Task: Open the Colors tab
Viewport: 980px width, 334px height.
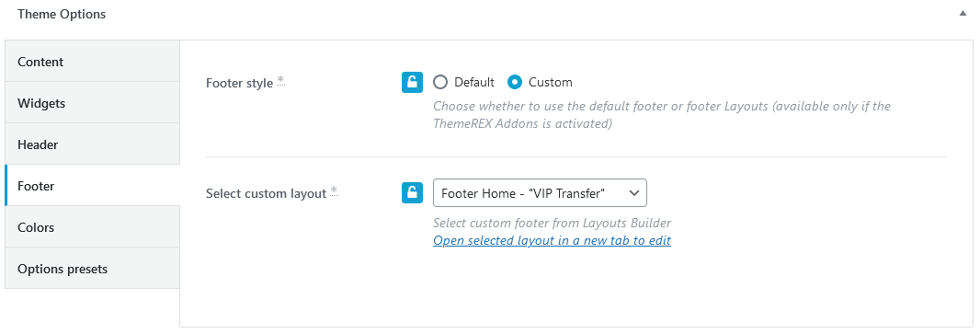Action: coord(92,227)
